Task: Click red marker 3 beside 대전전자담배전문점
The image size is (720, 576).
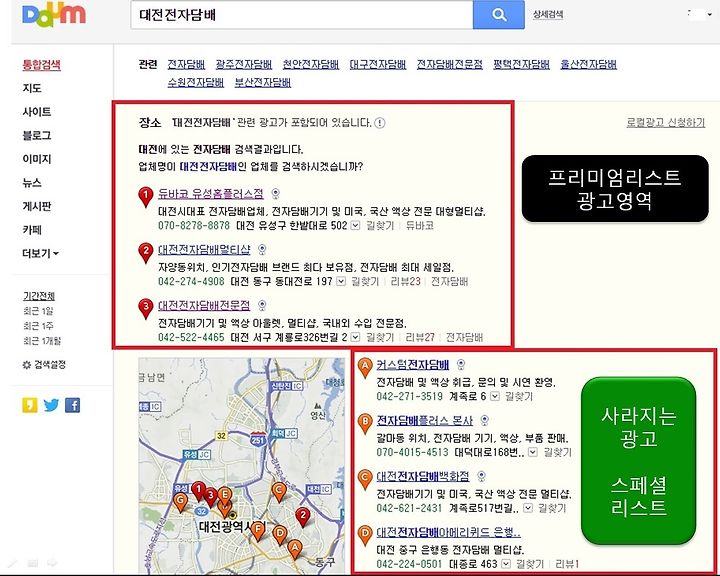Action: point(146,309)
